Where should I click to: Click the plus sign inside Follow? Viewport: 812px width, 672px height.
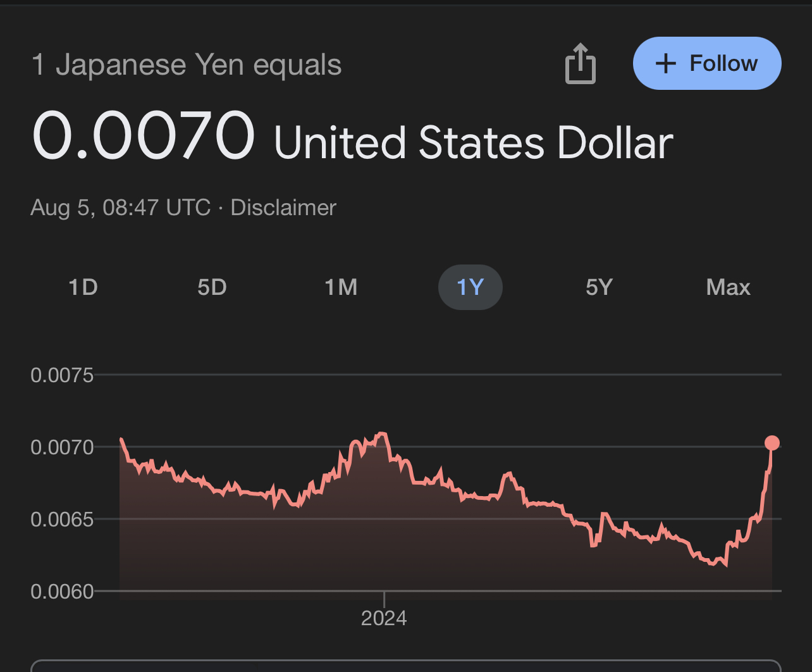point(665,64)
